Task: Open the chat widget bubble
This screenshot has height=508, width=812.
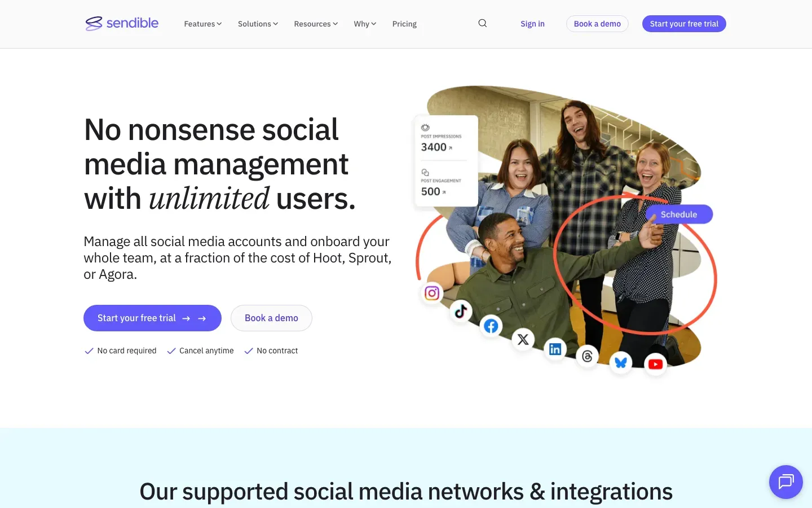Action: point(786,482)
